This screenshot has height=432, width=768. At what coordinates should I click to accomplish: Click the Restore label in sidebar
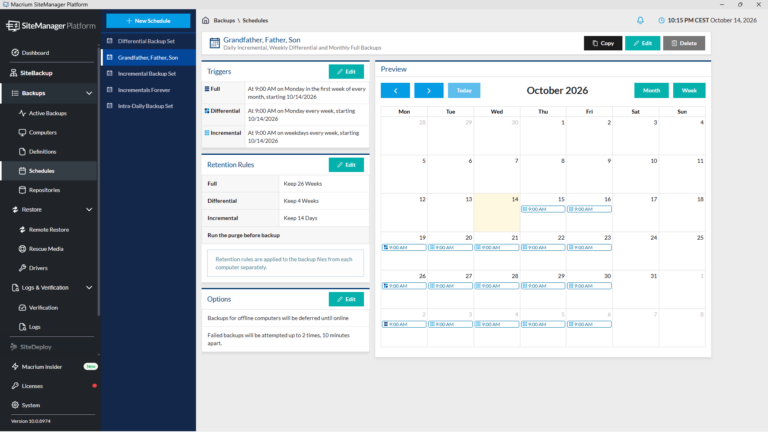click(32, 210)
